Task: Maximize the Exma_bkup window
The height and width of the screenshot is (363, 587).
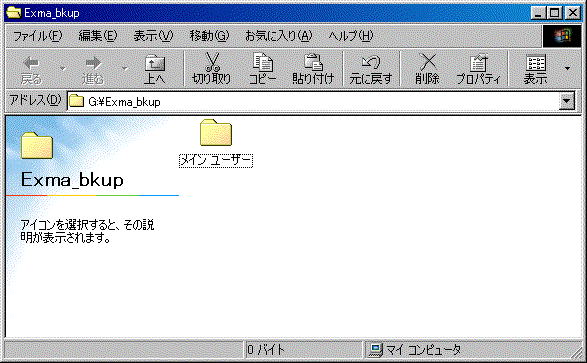Action: pyautogui.click(x=554, y=13)
